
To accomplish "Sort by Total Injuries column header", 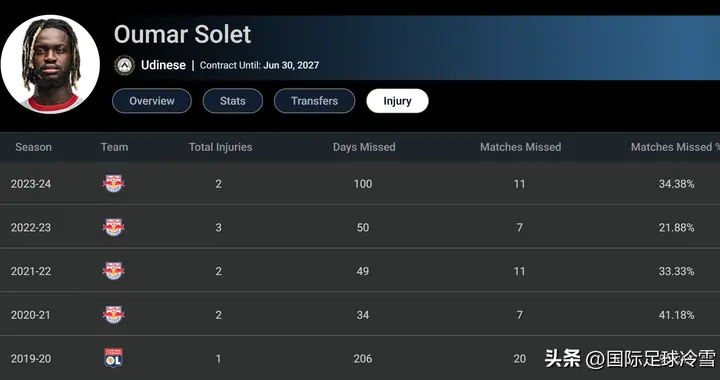I will (x=220, y=147).
